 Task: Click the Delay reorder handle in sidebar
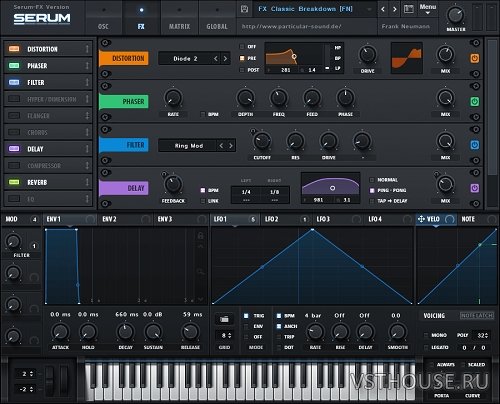87,149
